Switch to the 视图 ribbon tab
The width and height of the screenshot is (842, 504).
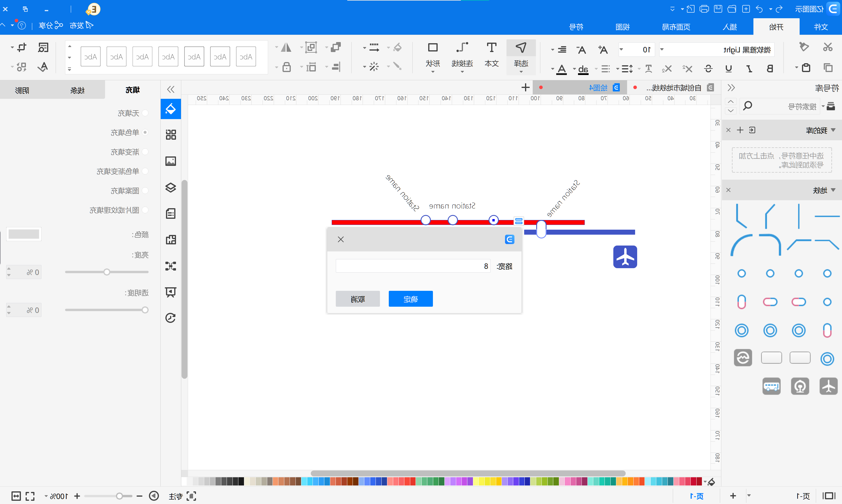(622, 27)
